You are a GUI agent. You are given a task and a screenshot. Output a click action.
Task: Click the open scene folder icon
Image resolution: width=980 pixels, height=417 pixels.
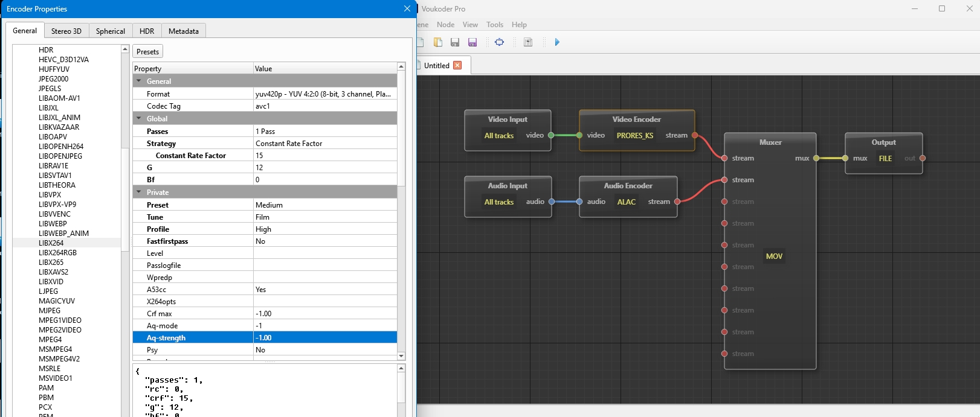(438, 42)
